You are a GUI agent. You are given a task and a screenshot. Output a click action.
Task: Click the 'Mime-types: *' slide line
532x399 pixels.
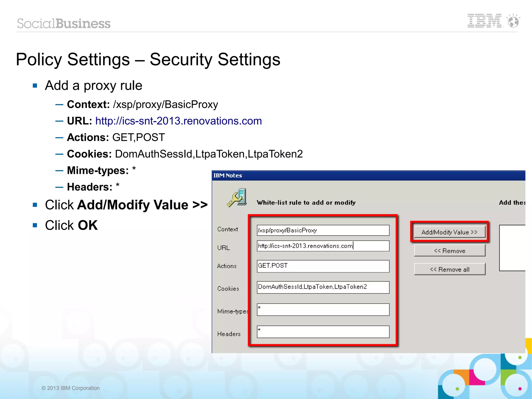[x=101, y=170]
